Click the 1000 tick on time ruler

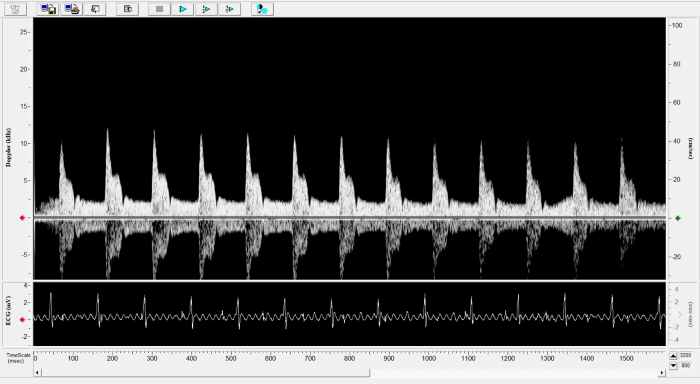pyautogui.click(x=429, y=358)
